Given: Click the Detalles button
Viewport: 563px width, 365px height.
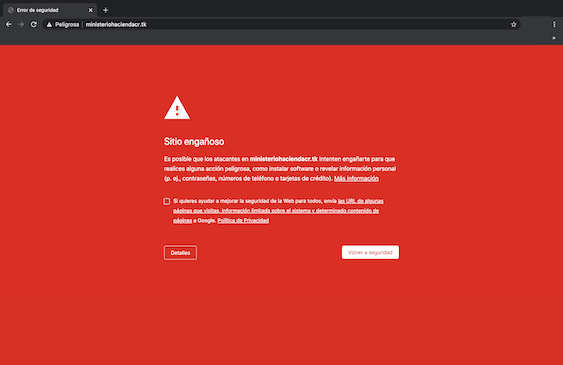Looking at the screenshot, I should coord(180,253).
